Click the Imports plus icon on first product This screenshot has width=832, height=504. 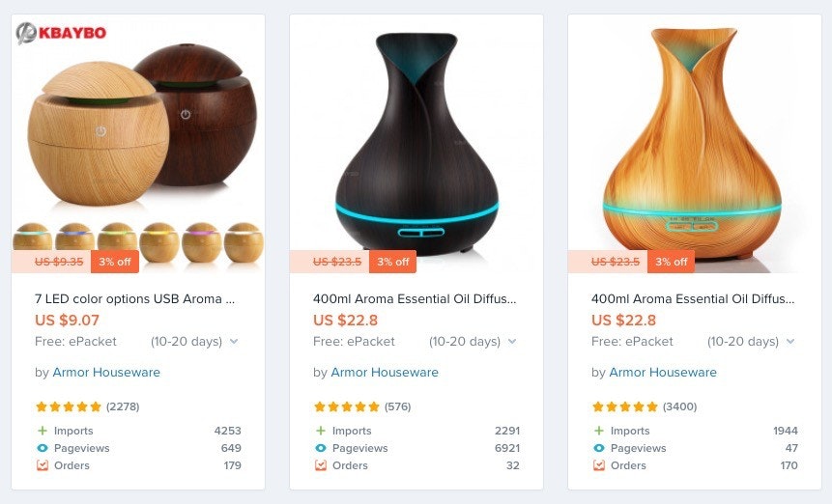[43, 431]
